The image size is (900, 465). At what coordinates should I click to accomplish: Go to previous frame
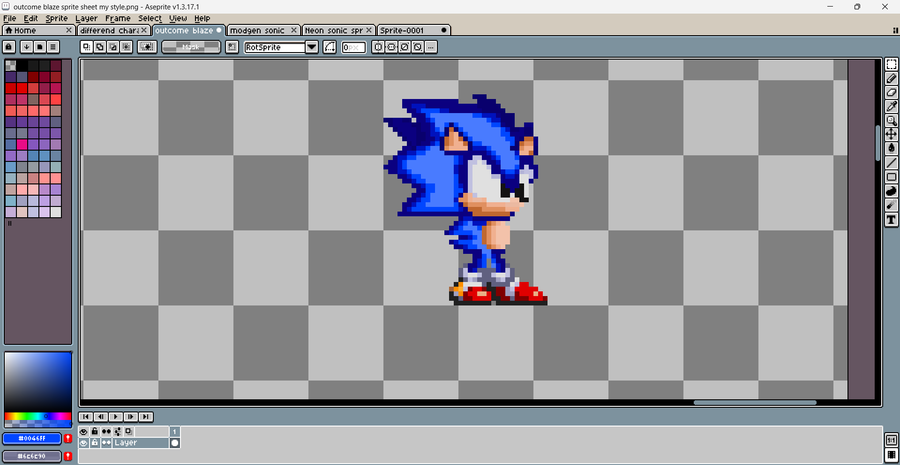click(100, 417)
